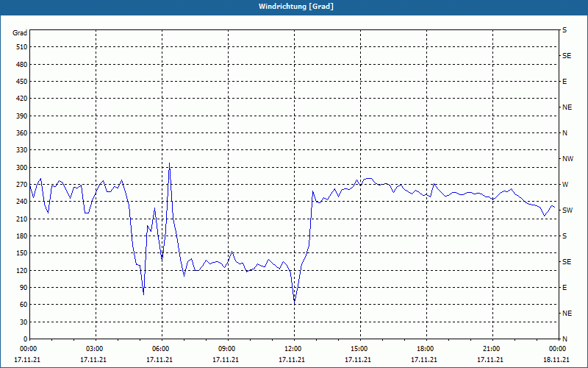
Task: Choose the 210 degree axis label
Action: point(21,219)
